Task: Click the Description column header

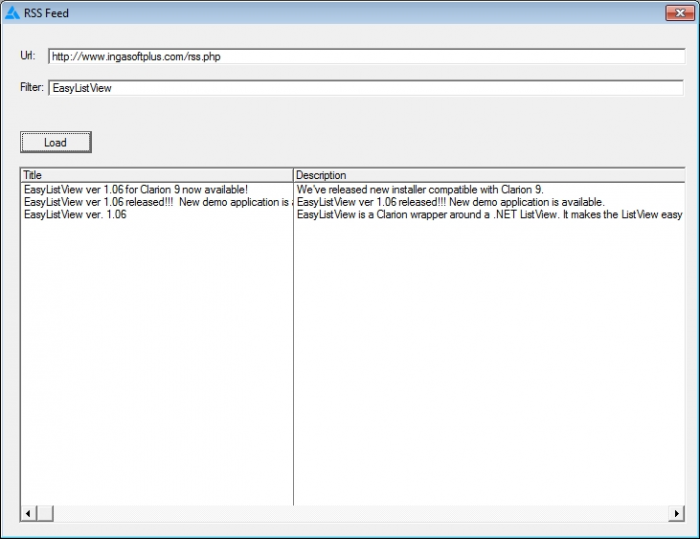Action: (x=489, y=175)
